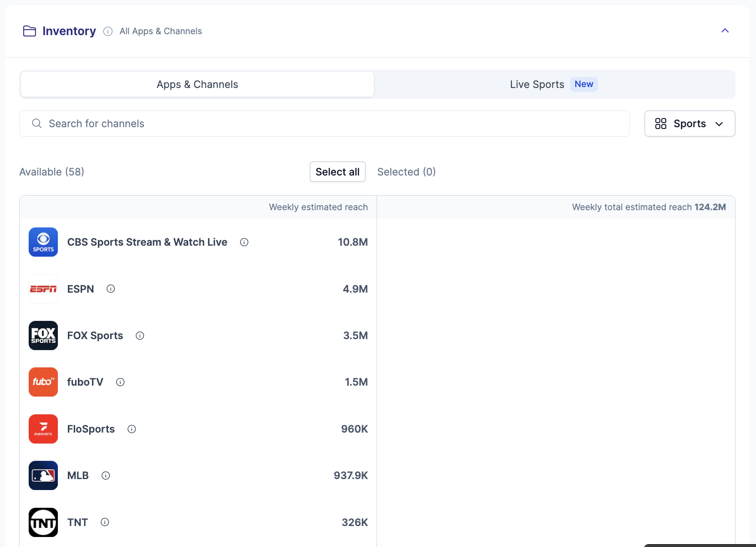Click the 4.9M reach value
The image size is (756, 547).
click(x=355, y=289)
